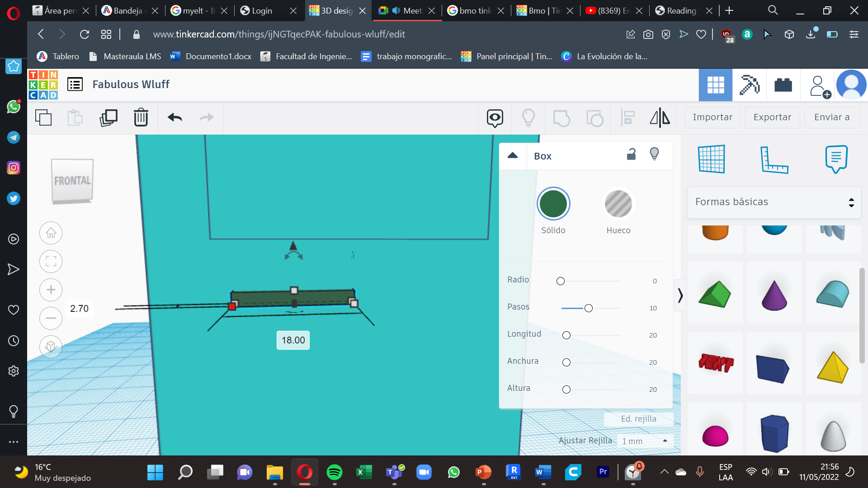Switch to the 3D design Tinkercad tab
868x488 pixels.
[x=337, y=10]
